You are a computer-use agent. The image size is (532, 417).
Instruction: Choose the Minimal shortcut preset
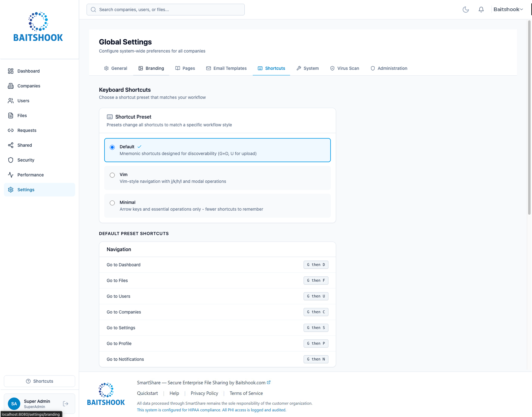112,203
